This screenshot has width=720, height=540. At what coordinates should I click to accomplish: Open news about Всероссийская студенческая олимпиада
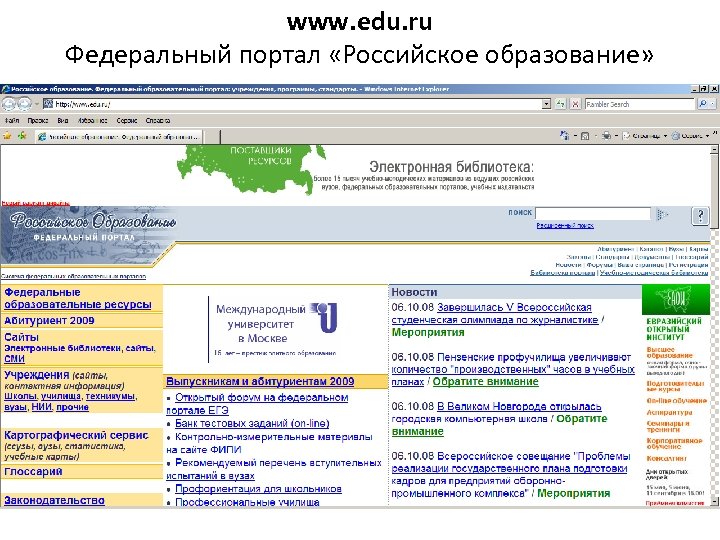495,313
